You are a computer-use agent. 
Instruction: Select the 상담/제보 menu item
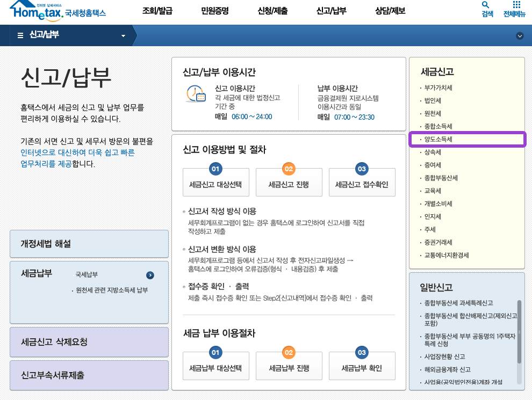point(390,10)
